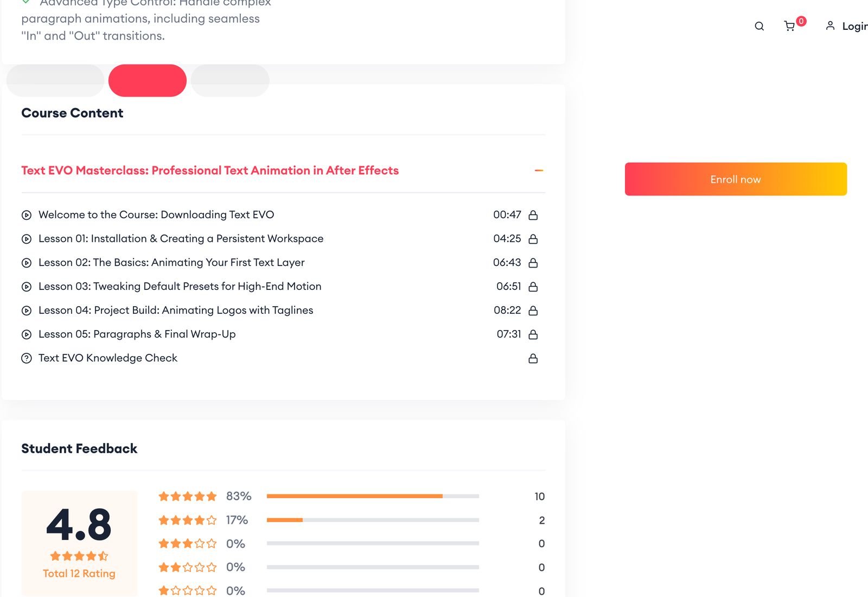Click the user profile icon beside Login
Viewport: 868px width, 597px height.
830,26
